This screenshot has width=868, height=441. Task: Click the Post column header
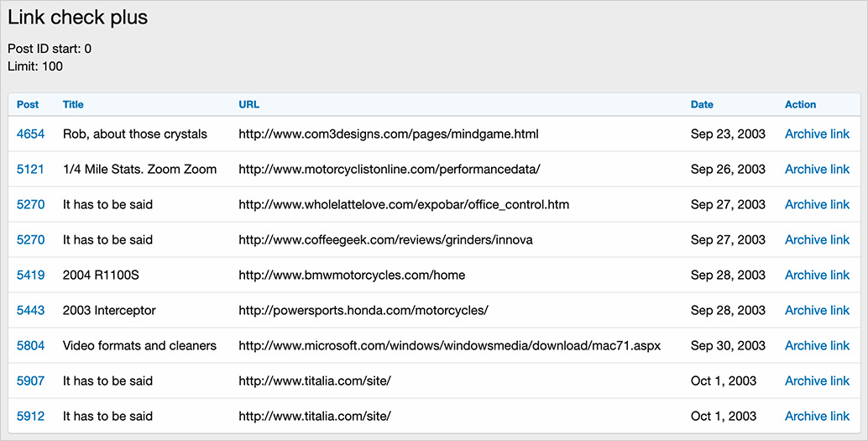28,105
